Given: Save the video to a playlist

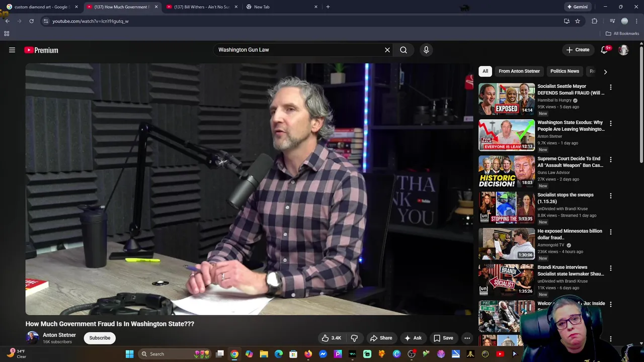Looking at the screenshot, I should 443,338.
